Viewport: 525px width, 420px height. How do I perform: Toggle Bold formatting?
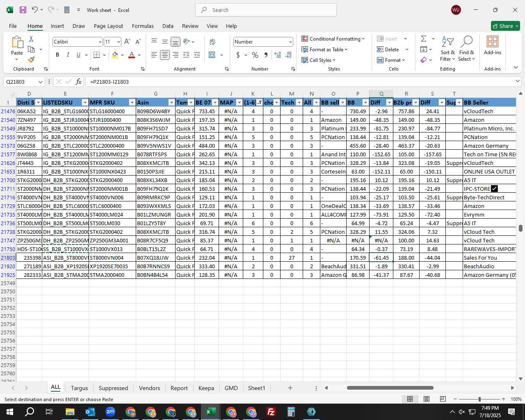coord(57,55)
